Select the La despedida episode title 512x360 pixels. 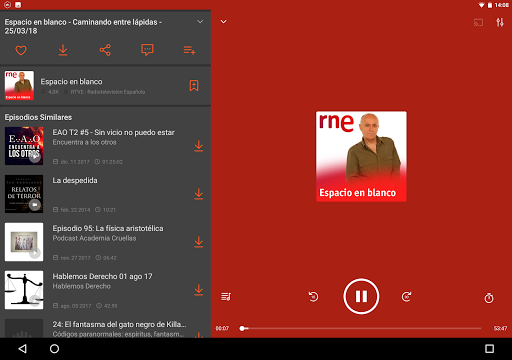click(75, 181)
